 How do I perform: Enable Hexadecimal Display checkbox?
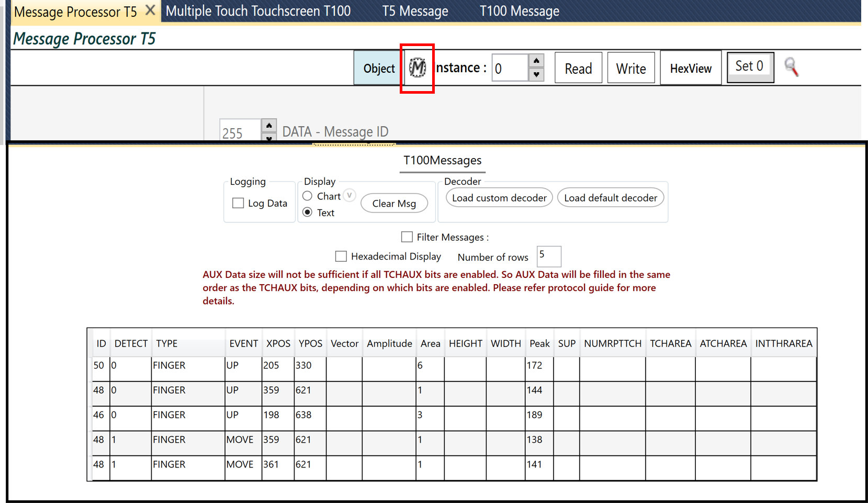[x=341, y=256]
